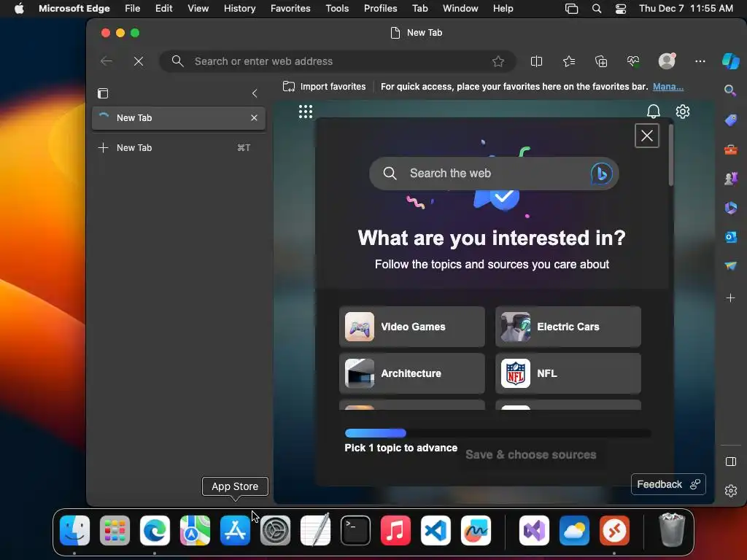Open Browser essentials heart icon
This screenshot has height=560, width=747.
633,61
